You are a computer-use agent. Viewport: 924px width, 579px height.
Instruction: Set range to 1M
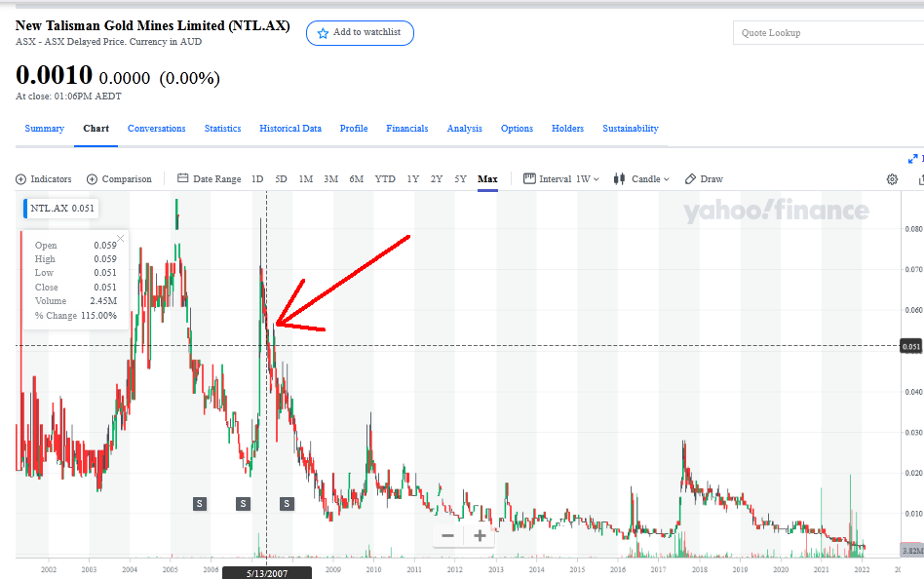tap(306, 179)
